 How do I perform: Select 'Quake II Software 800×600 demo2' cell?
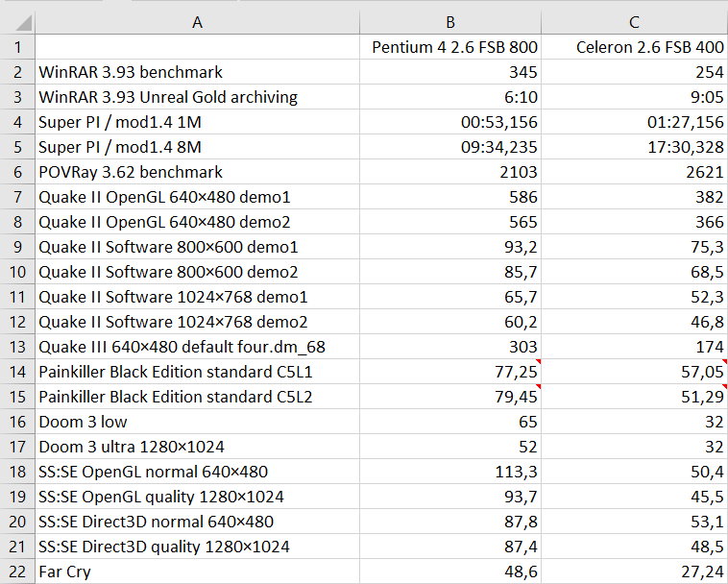tap(197, 272)
